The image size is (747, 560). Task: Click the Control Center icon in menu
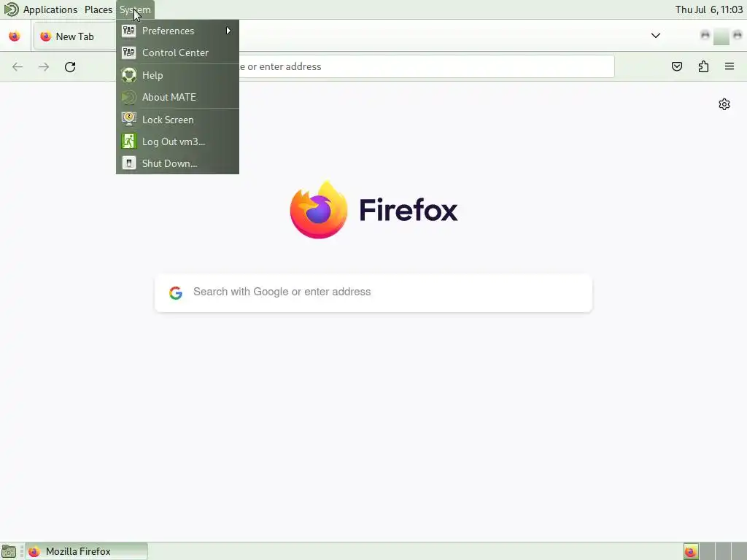coord(128,52)
